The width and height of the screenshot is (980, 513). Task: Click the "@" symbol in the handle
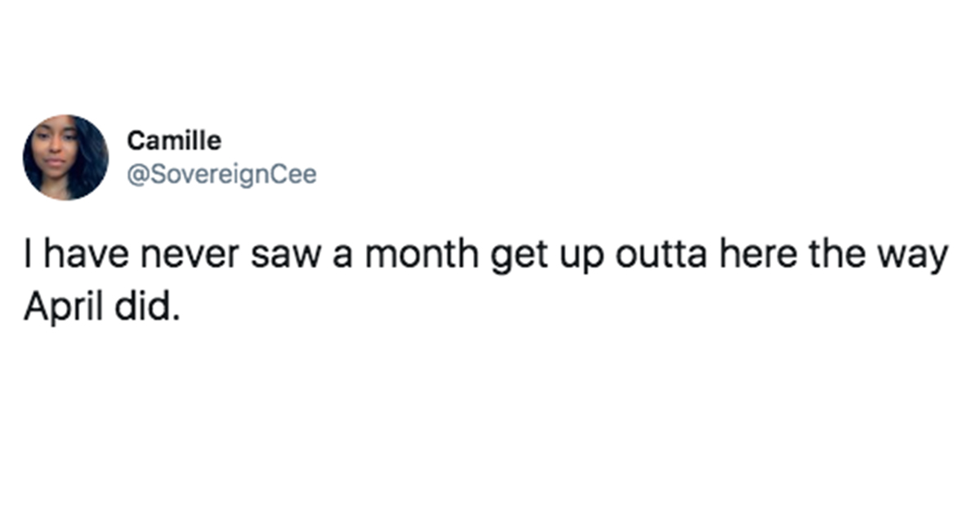tap(136, 176)
